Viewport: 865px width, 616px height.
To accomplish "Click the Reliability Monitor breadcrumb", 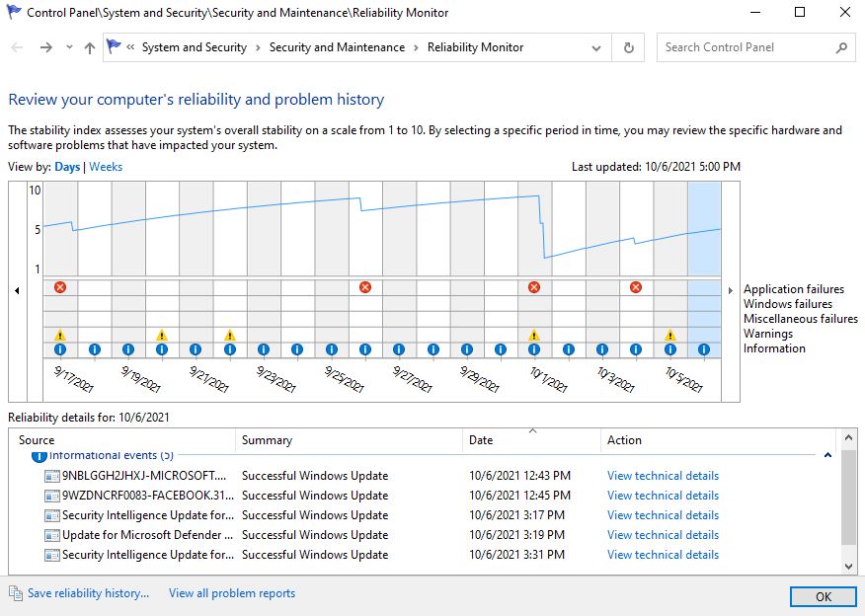I will pyautogui.click(x=476, y=47).
